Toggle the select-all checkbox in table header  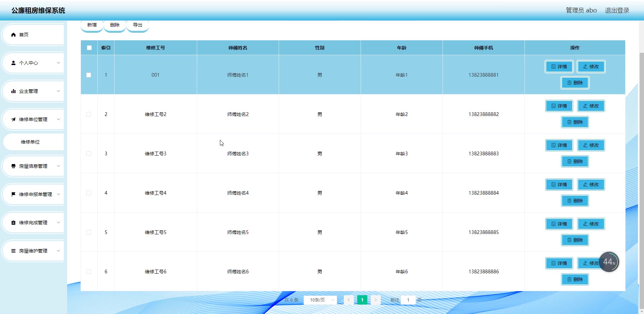pos(89,48)
